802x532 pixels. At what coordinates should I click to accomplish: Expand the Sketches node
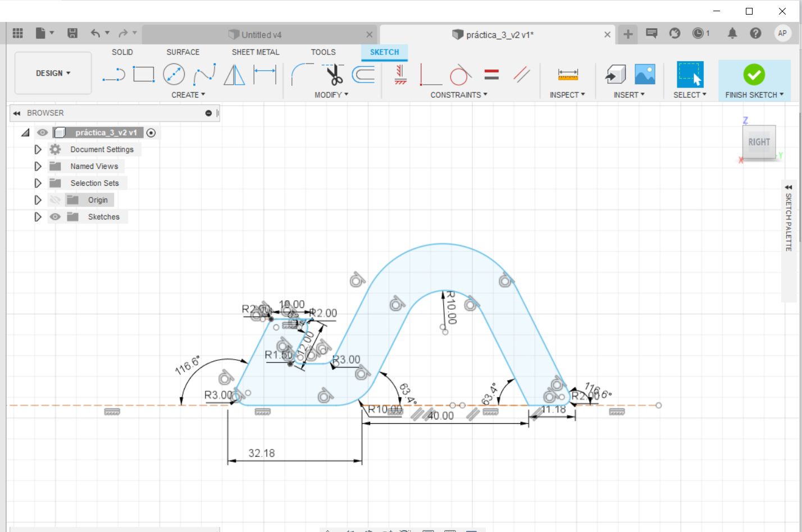38,217
